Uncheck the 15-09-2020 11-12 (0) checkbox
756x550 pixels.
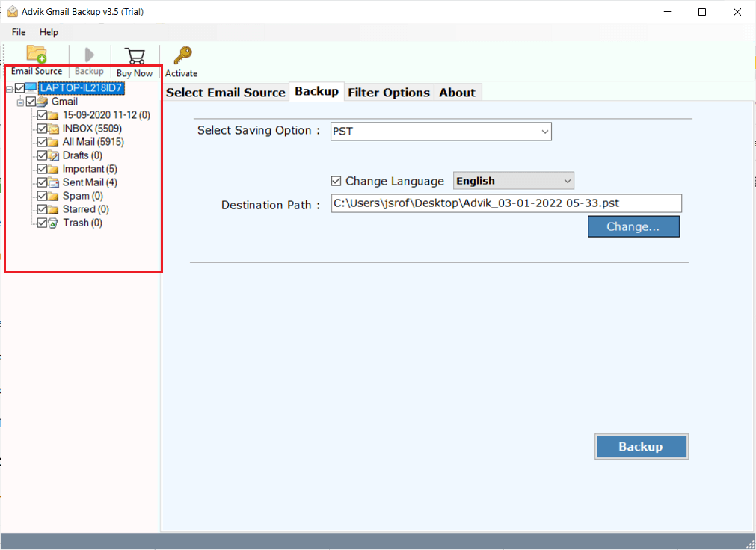(42, 115)
